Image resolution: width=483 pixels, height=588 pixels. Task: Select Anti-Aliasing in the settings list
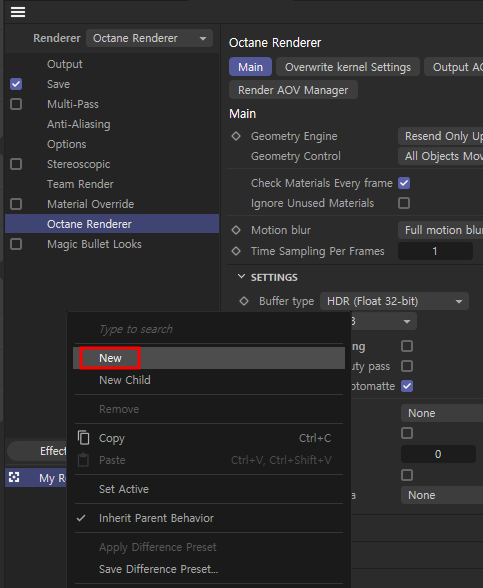pyautogui.click(x=79, y=124)
